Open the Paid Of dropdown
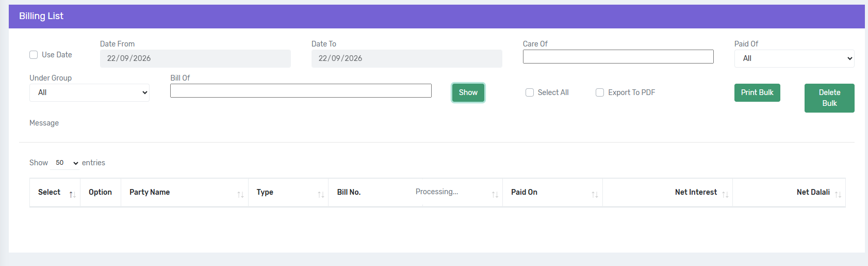This screenshot has width=868, height=266. [x=794, y=58]
